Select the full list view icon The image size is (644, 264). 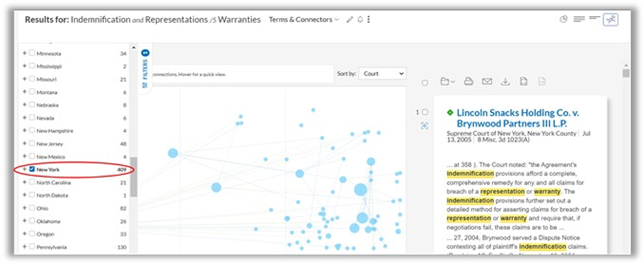tap(579, 19)
